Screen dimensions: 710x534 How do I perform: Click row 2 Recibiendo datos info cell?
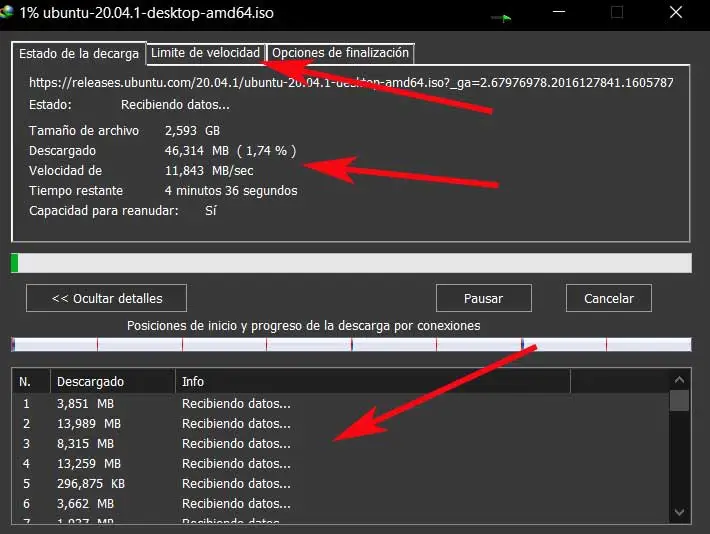(236, 423)
